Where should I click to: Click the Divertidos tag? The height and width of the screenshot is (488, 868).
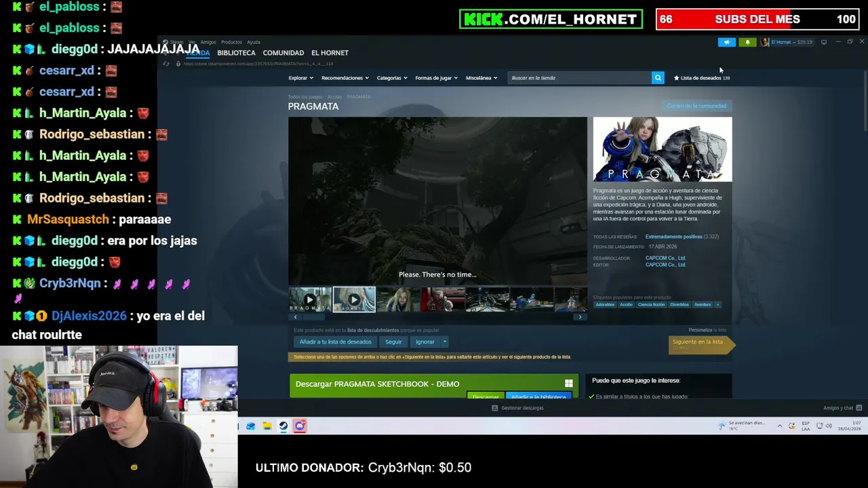pos(679,304)
